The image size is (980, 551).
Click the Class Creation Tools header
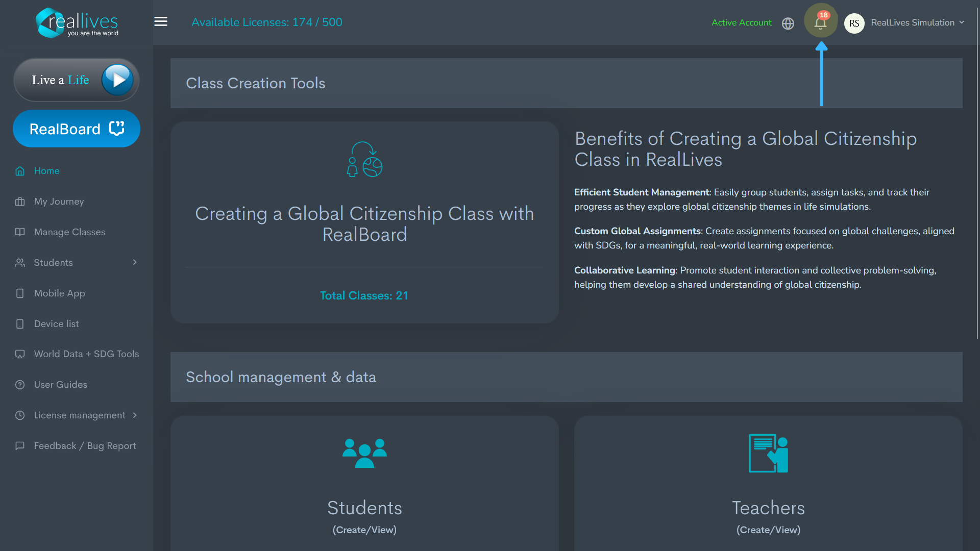pyautogui.click(x=567, y=83)
